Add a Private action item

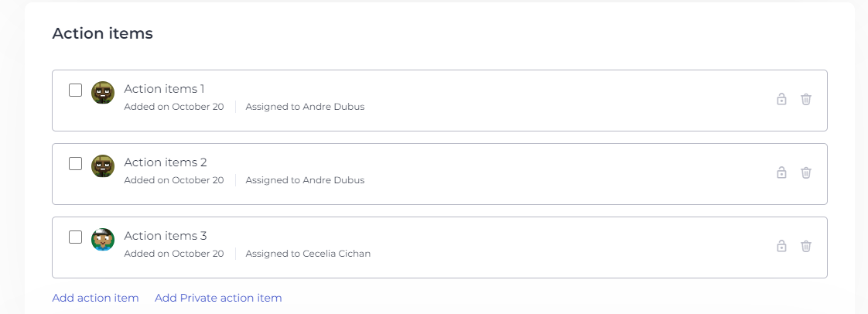coord(218,298)
